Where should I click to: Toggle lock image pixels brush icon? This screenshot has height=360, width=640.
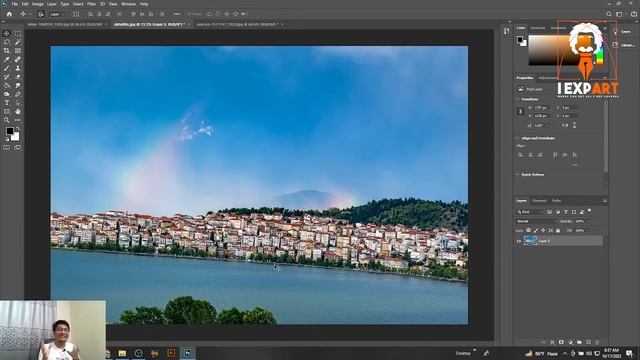tap(536, 230)
